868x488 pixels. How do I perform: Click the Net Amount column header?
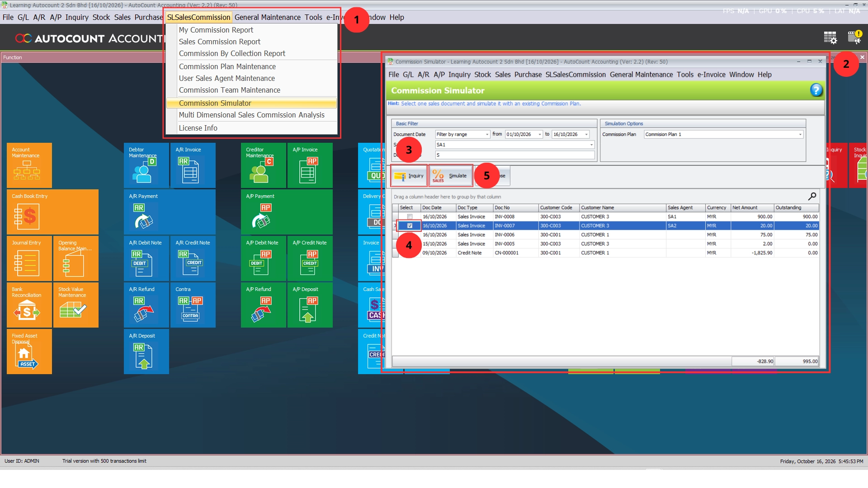752,207
